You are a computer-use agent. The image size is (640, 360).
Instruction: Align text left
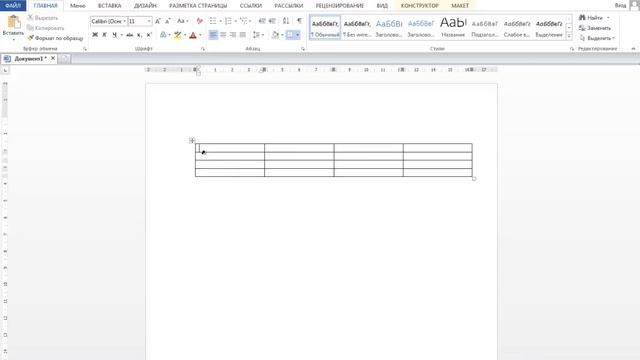(213, 35)
